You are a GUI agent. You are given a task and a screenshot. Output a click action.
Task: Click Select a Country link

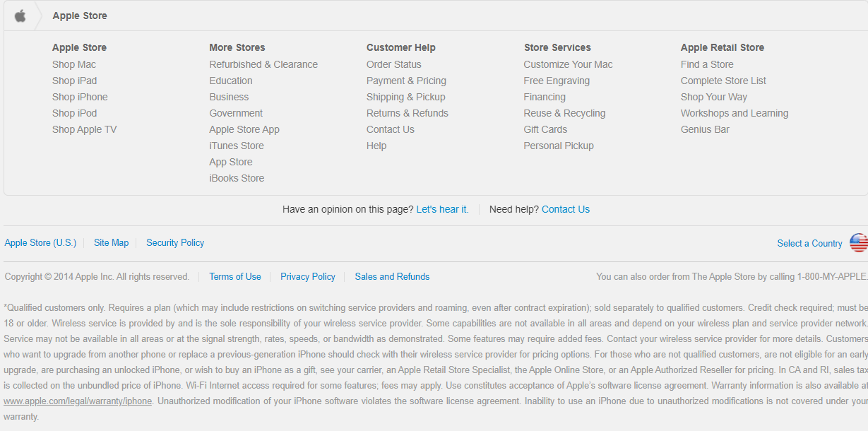tap(809, 243)
